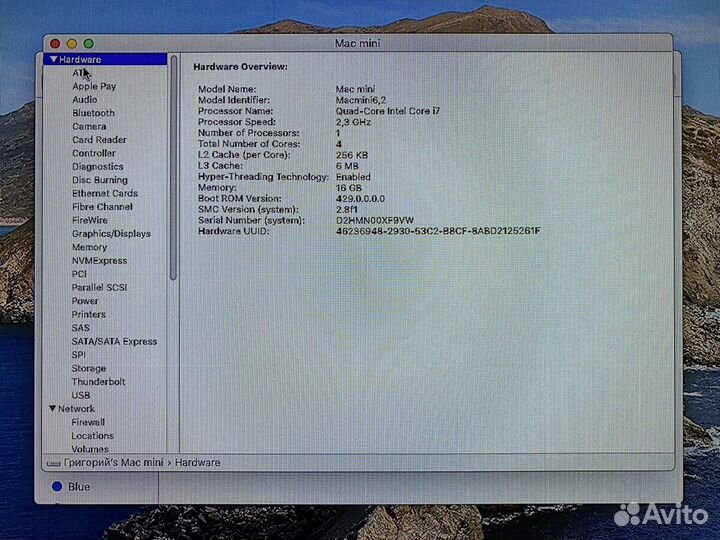The image size is (720, 540).
Task: Open the Audio hardware section
Action: [x=84, y=100]
